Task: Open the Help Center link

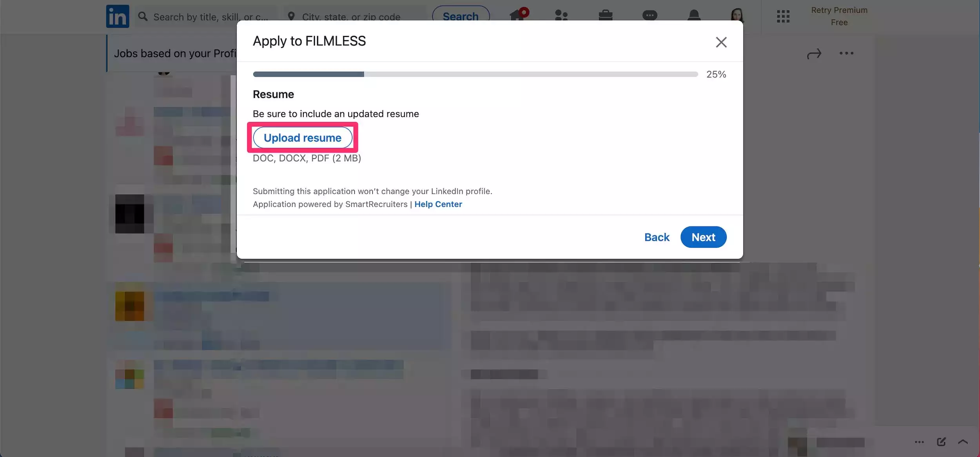Action: tap(438, 204)
